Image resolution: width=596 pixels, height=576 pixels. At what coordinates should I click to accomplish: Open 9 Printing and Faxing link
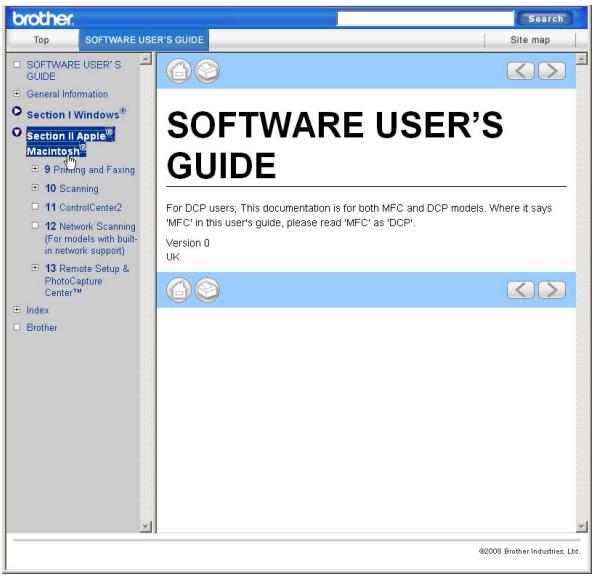click(90, 170)
